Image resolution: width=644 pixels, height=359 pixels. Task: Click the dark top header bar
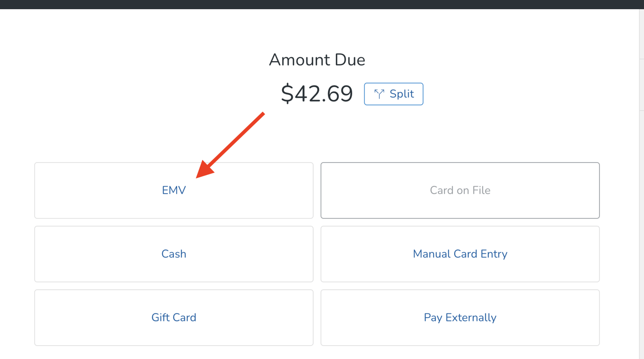coord(321,4)
